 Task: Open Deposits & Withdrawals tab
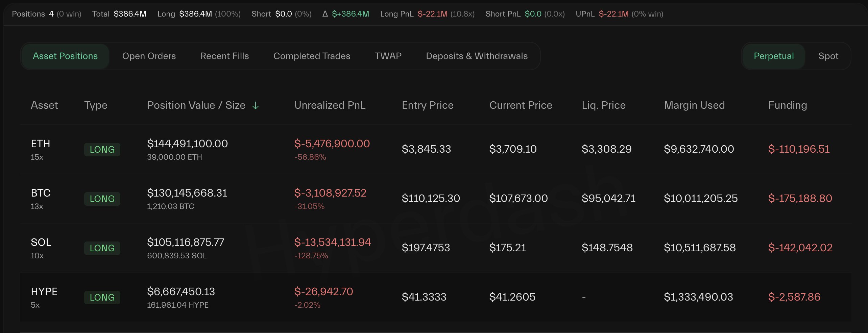point(477,56)
